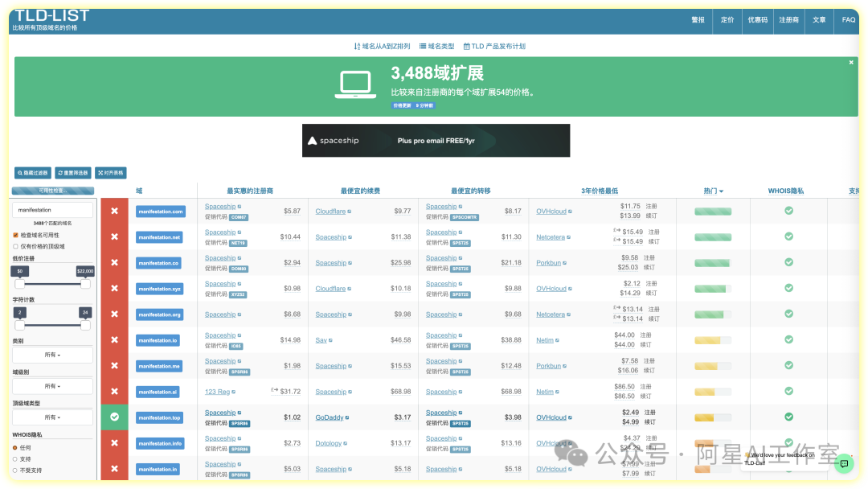Image resolution: width=868 pixels, height=489 pixels.
Task: Click the currency-conversion icon beside $31.72
Action: (275, 390)
